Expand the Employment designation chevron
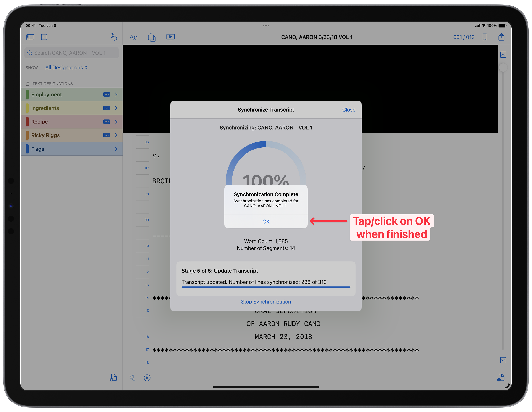532x412 pixels. pyautogui.click(x=116, y=95)
